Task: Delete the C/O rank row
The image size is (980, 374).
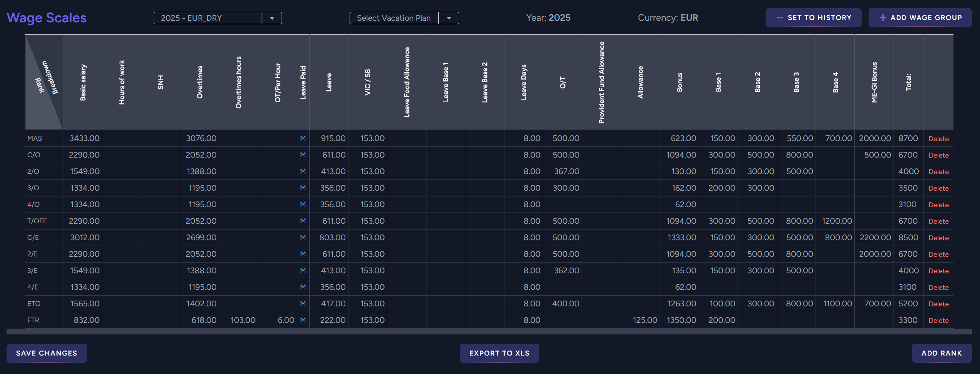Action: (x=938, y=155)
